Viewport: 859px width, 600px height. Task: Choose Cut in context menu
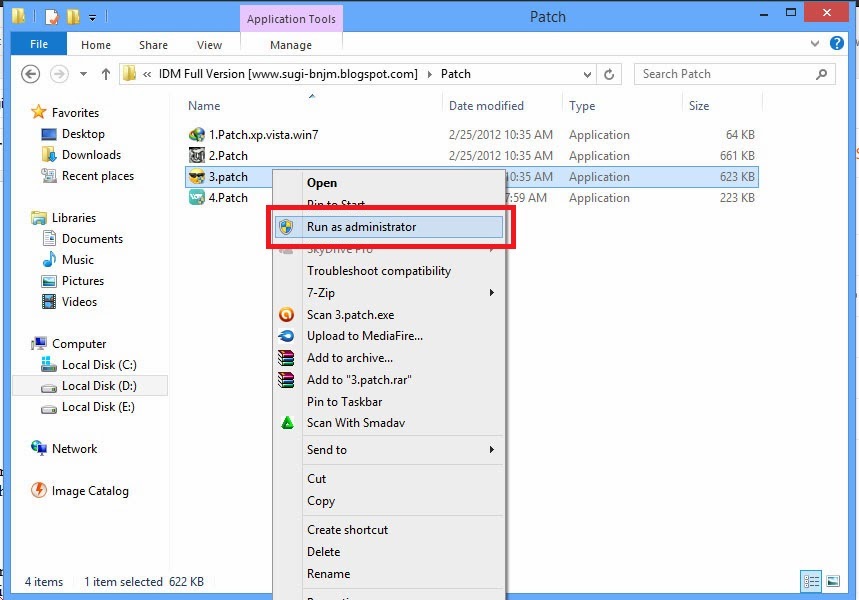(x=388, y=479)
